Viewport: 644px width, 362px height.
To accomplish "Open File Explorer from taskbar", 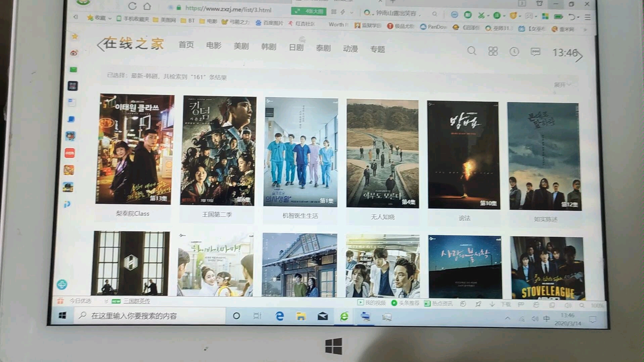I will 301,316.
